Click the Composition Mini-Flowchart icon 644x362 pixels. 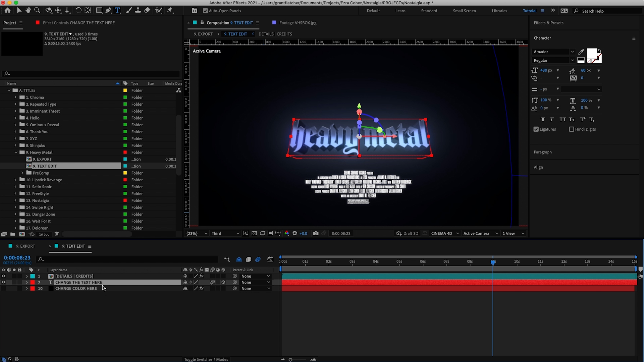tap(227, 259)
